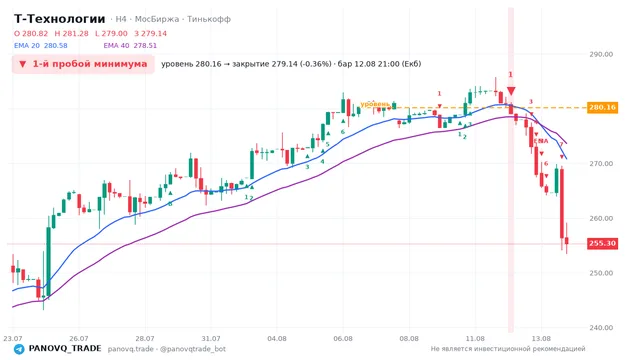This screenshot has width=640, height=360.
Task: Click the red 255.30 current price tag
Action: point(602,243)
